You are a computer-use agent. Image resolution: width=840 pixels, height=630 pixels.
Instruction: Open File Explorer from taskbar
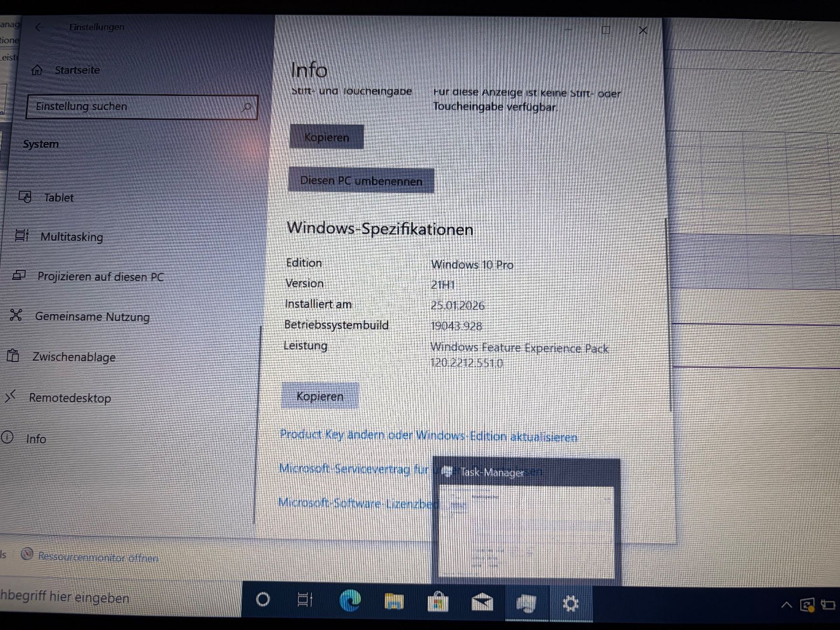pyautogui.click(x=393, y=602)
